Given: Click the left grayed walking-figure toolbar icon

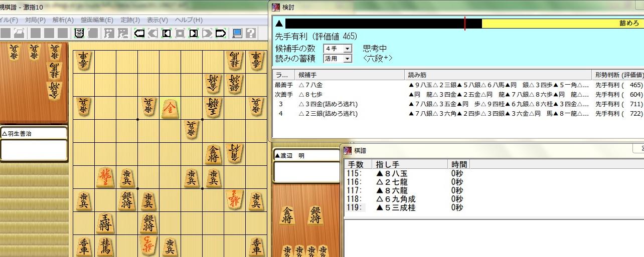Looking at the screenshot, I should click(x=109, y=33).
